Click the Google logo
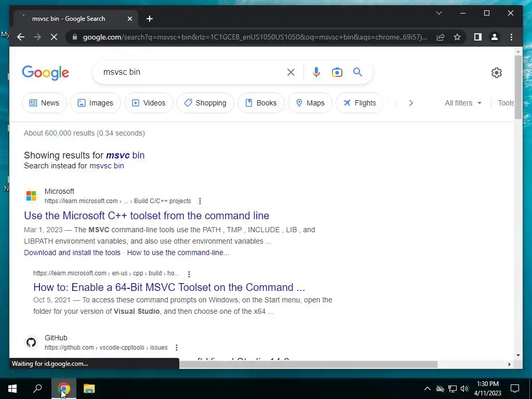This screenshot has width=532, height=399. [x=46, y=73]
